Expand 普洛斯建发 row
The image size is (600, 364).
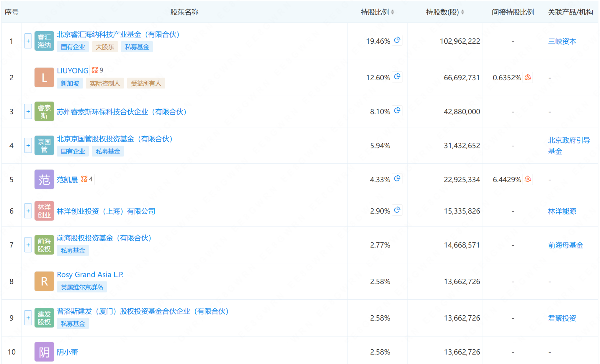pos(28,318)
